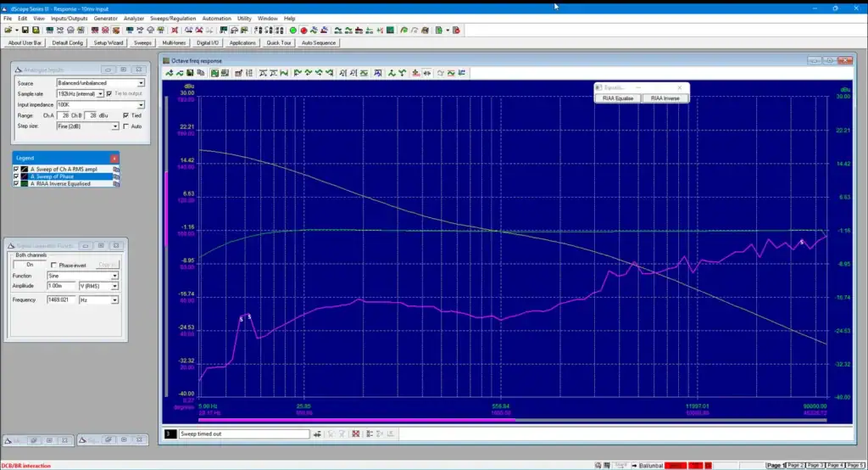
Task: Enable the Auto step size checkbox
Action: pos(125,126)
